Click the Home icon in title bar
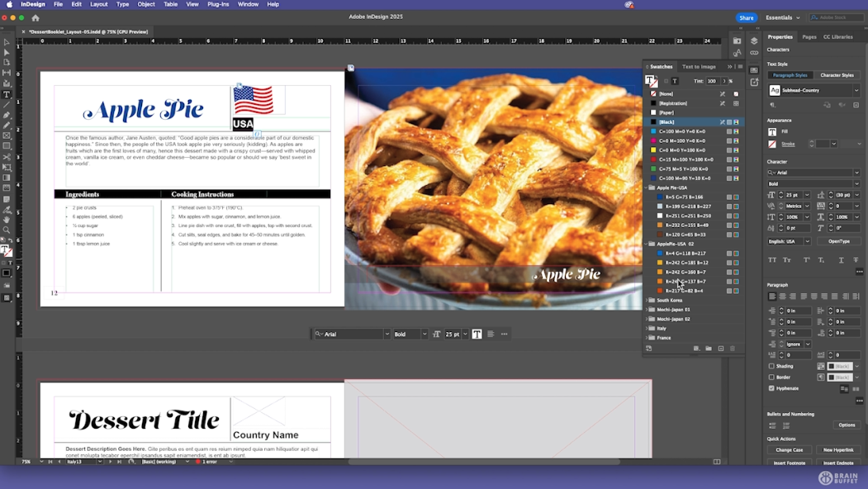 coord(36,17)
